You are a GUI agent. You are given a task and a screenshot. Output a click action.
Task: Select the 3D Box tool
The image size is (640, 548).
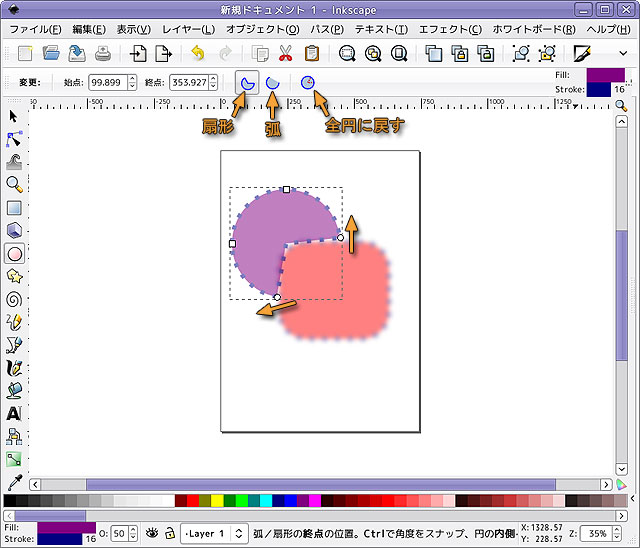tap(14, 231)
